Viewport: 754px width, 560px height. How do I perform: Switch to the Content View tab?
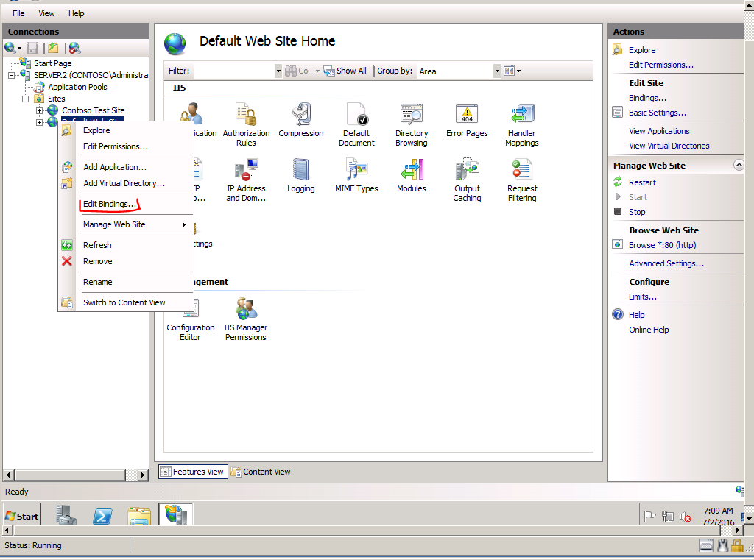click(x=260, y=472)
